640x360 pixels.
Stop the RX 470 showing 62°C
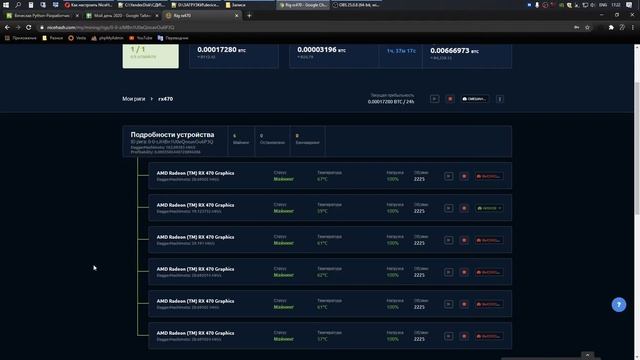click(x=464, y=272)
